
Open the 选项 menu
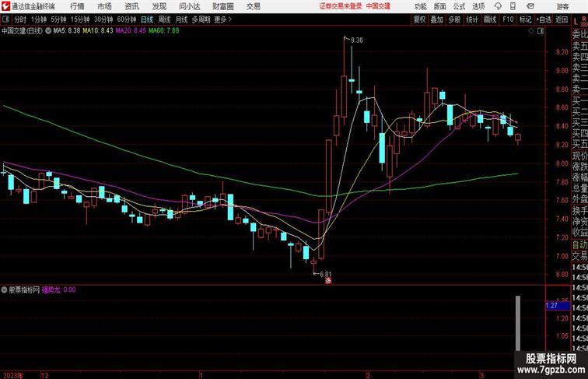(x=478, y=6)
